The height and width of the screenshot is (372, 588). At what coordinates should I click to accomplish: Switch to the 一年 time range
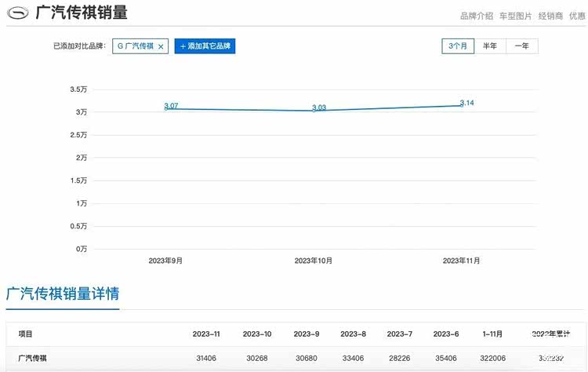[x=521, y=46]
